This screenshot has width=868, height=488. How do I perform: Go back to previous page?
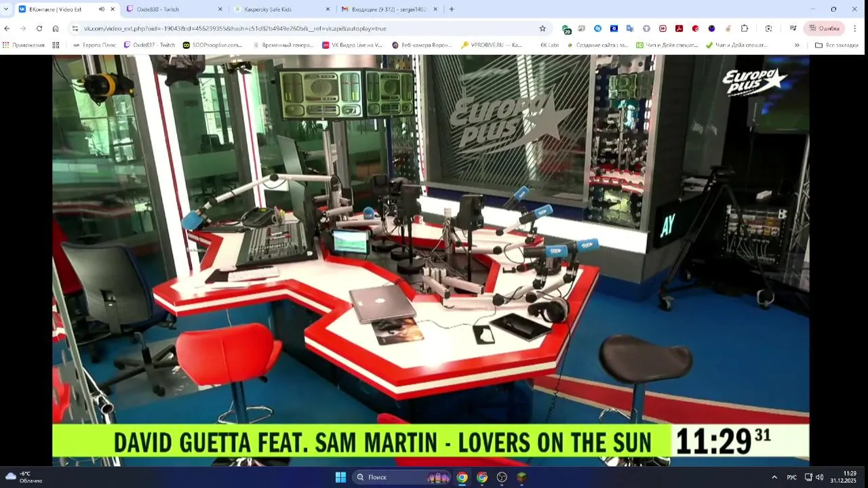(x=7, y=28)
